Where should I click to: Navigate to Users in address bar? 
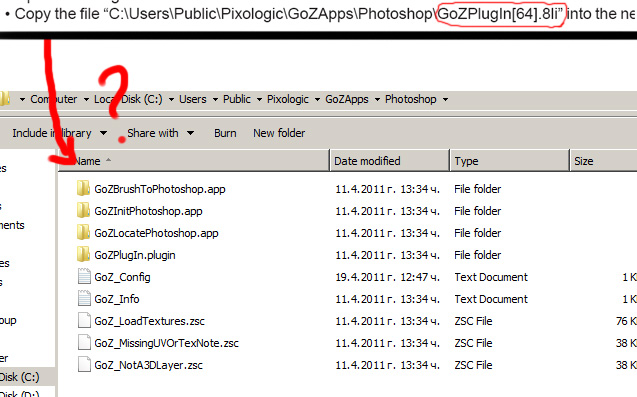click(193, 99)
